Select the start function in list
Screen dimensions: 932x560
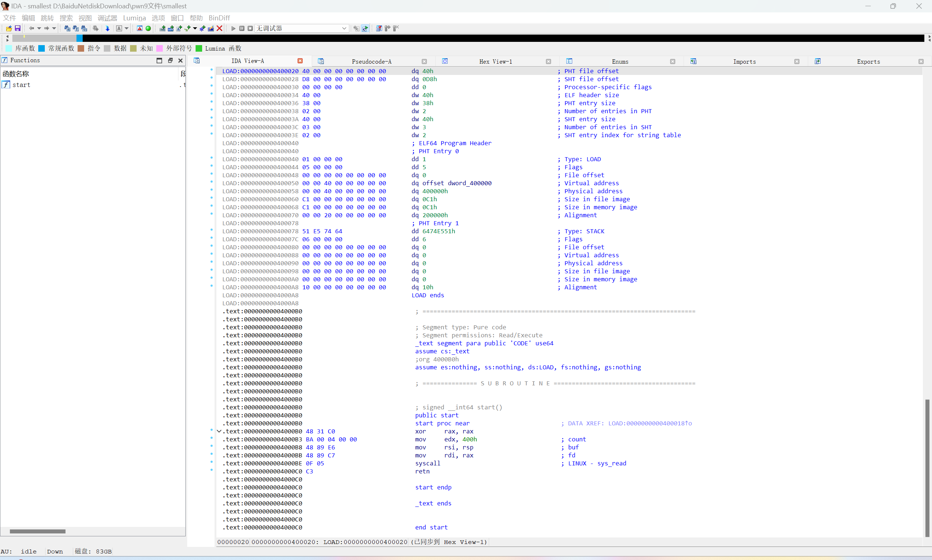pyautogui.click(x=21, y=85)
